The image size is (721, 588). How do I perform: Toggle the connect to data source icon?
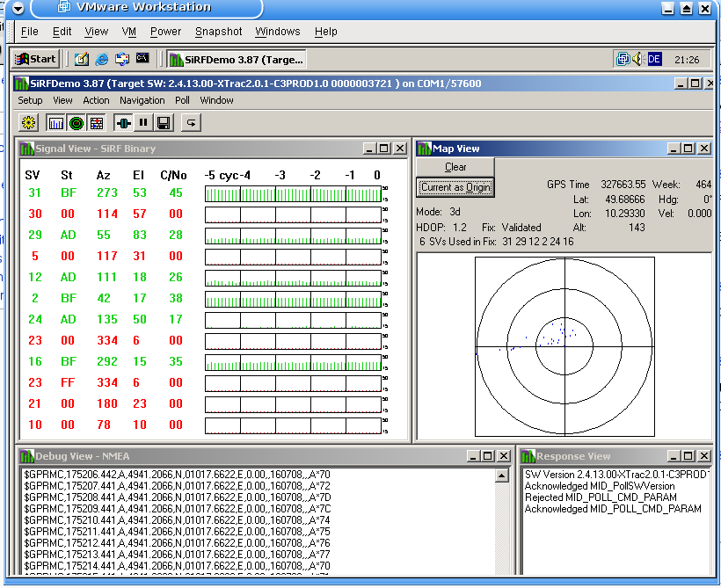(x=123, y=123)
